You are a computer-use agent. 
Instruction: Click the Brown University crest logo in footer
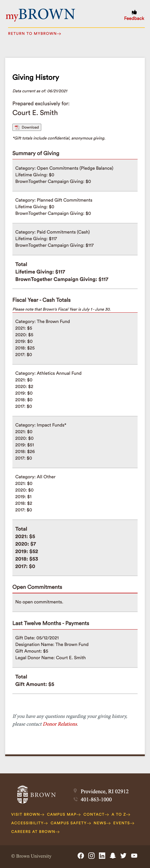[x=36, y=795]
